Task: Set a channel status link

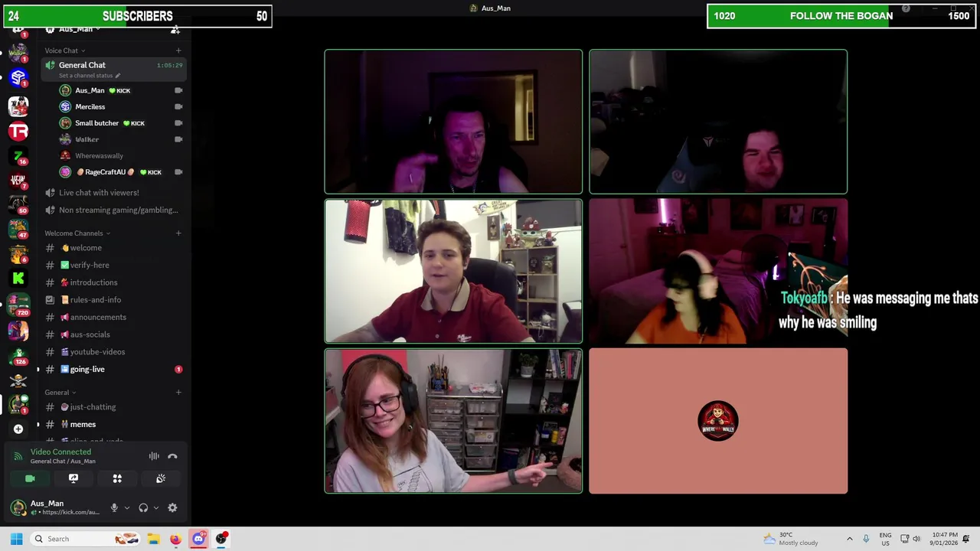Action: pos(90,75)
